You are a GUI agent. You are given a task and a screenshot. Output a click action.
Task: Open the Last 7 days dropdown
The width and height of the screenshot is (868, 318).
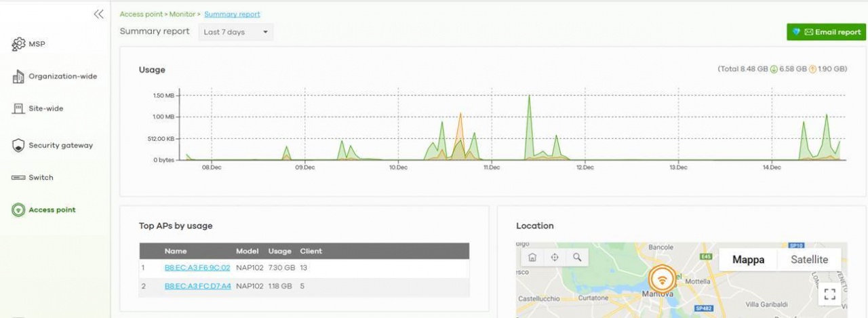[x=235, y=32]
